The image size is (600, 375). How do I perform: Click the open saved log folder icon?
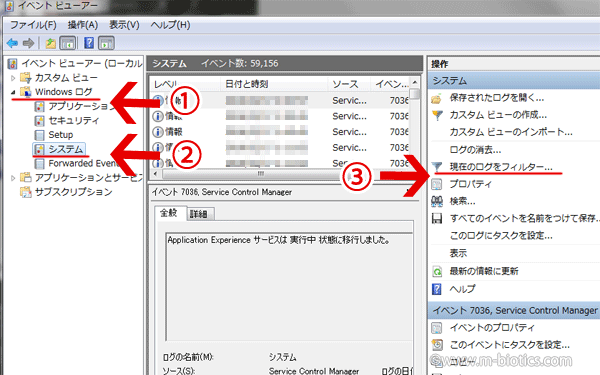[x=437, y=99]
